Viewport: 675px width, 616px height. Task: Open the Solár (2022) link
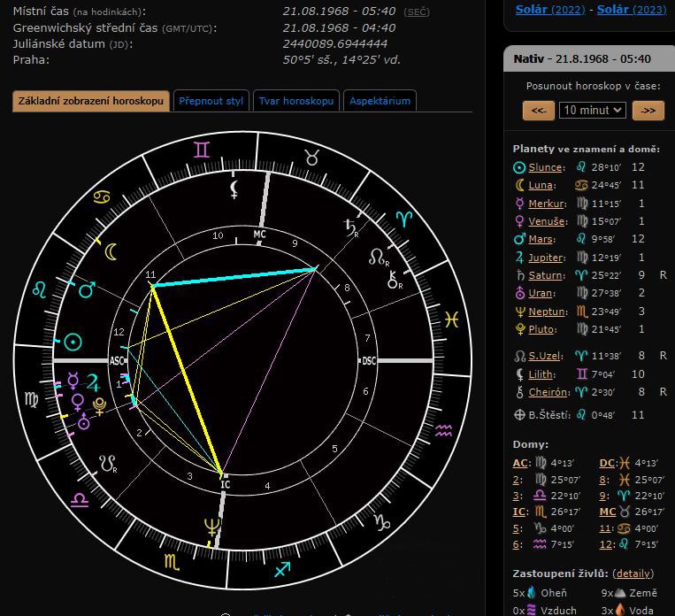tap(550, 10)
